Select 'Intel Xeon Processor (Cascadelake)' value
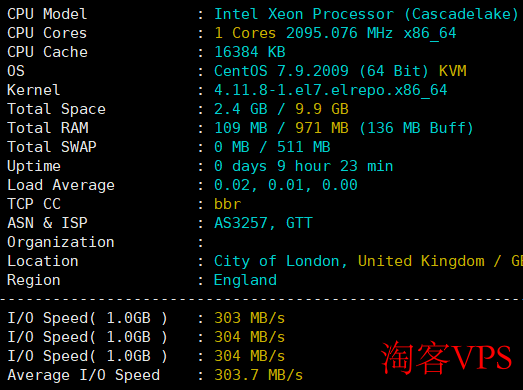Image resolution: width=523 pixels, height=390 pixels. 366,14
